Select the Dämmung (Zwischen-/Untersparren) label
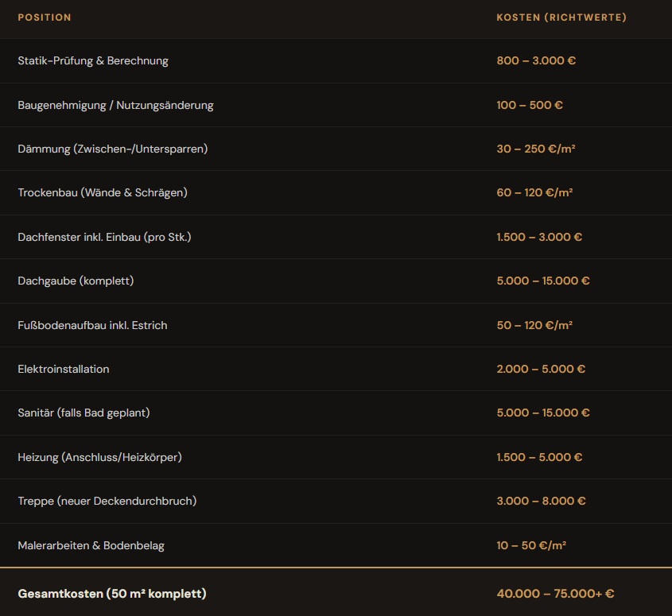672x616 pixels. (x=112, y=149)
